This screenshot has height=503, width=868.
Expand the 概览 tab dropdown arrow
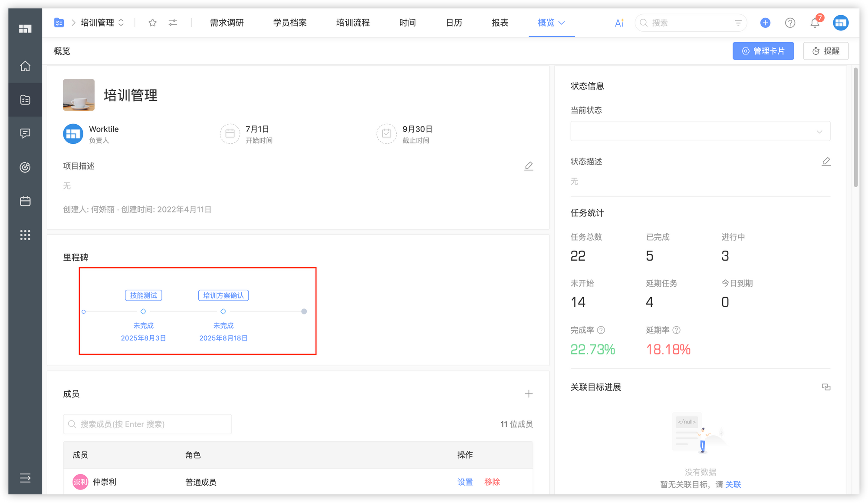(562, 23)
